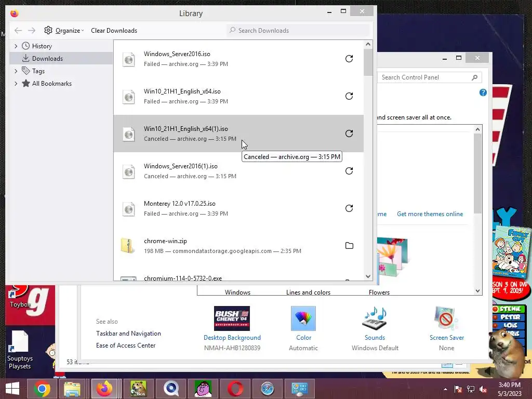
Task: Click Clear Downloads button
Action: 114,31
